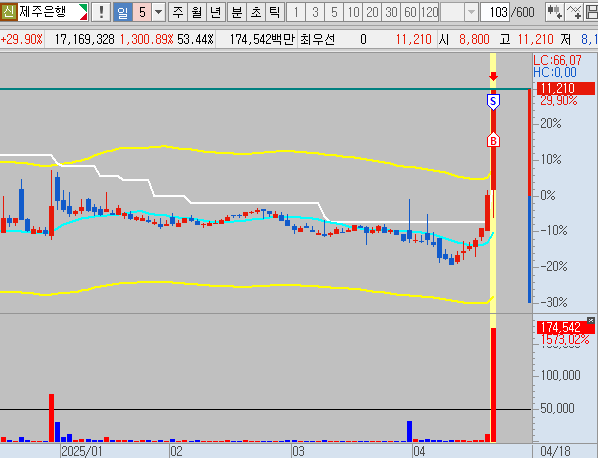The image size is (598, 458).
Task: Click the LC:66.07 label
Action: [557, 60]
